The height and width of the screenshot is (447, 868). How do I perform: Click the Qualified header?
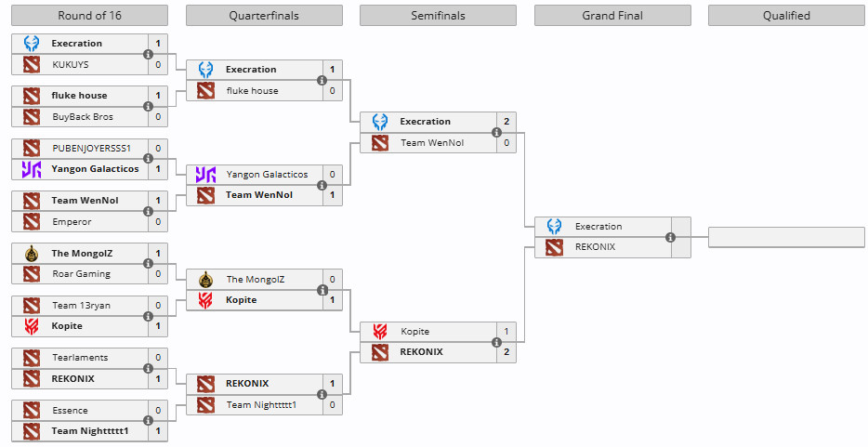tap(786, 16)
